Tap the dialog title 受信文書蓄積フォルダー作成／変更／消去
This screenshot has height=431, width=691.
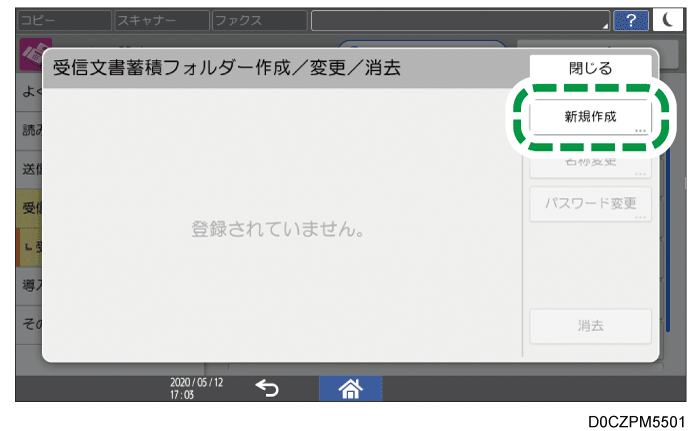pyautogui.click(x=227, y=68)
